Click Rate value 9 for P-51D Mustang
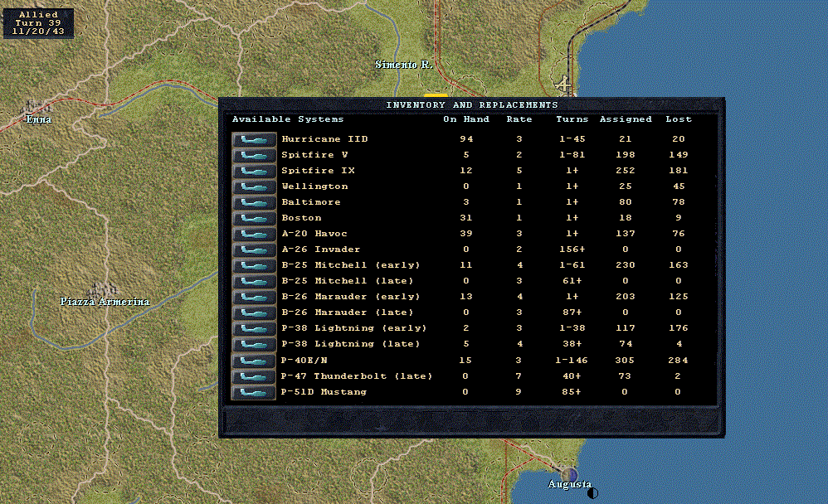This screenshot has height=504, width=828. [519, 392]
